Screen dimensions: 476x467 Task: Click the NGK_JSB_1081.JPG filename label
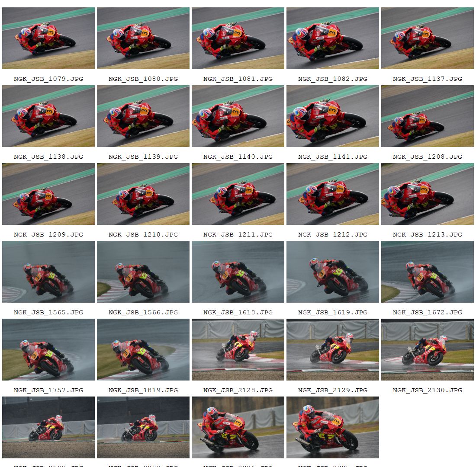[238, 79]
